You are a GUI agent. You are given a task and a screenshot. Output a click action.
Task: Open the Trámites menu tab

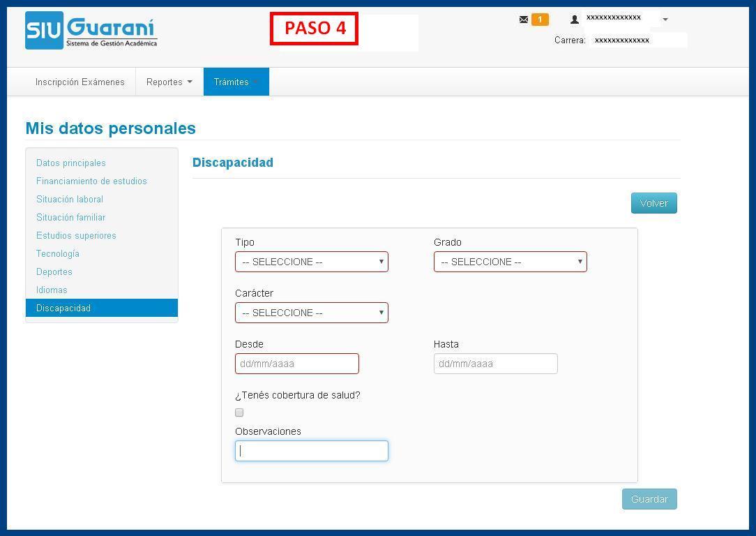click(x=236, y=82)
